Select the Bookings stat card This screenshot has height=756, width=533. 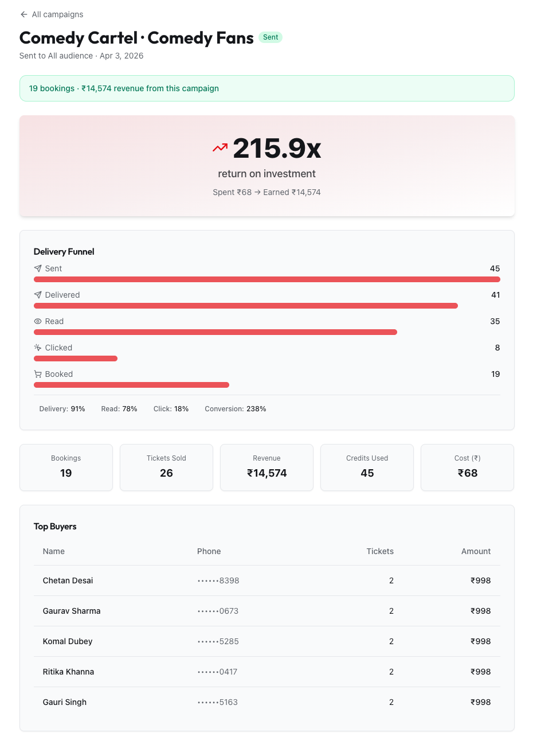click(66, 467)
